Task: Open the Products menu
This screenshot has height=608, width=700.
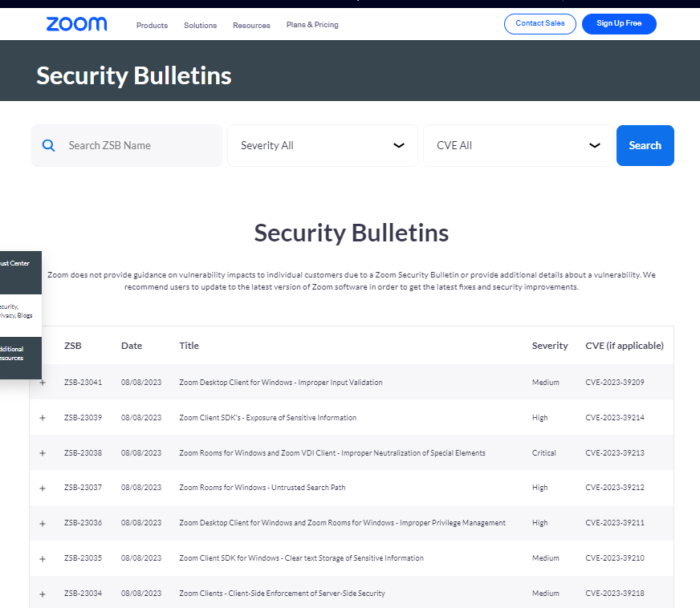Action: coord(152,25)
